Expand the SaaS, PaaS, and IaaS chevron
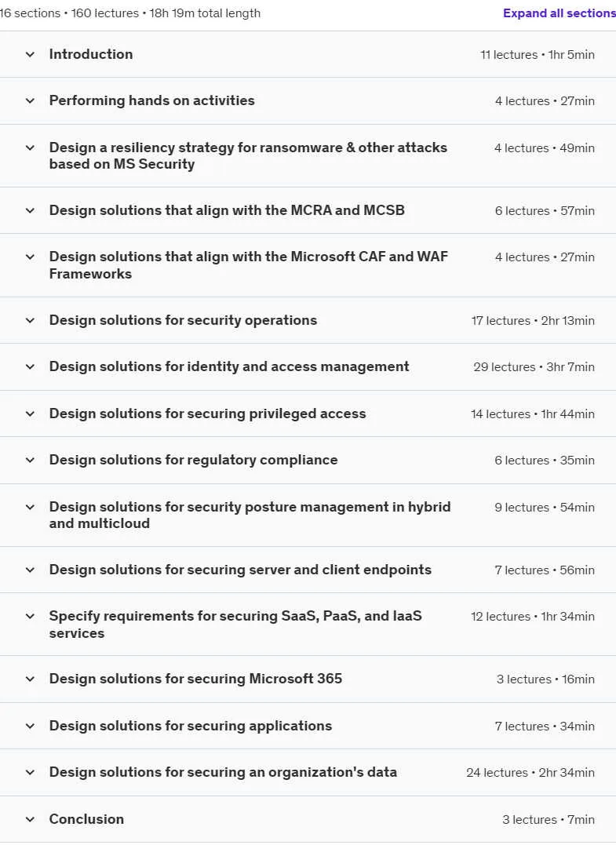 coord(30,617)
